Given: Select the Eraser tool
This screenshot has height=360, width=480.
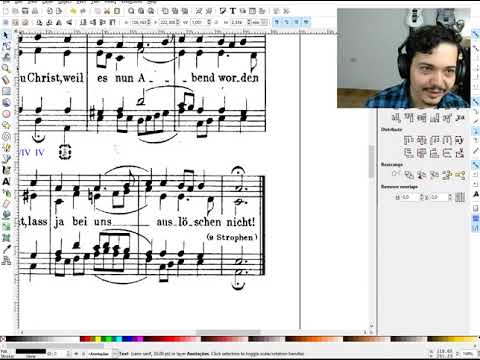Looking at the screenshot, I should 6,204.
